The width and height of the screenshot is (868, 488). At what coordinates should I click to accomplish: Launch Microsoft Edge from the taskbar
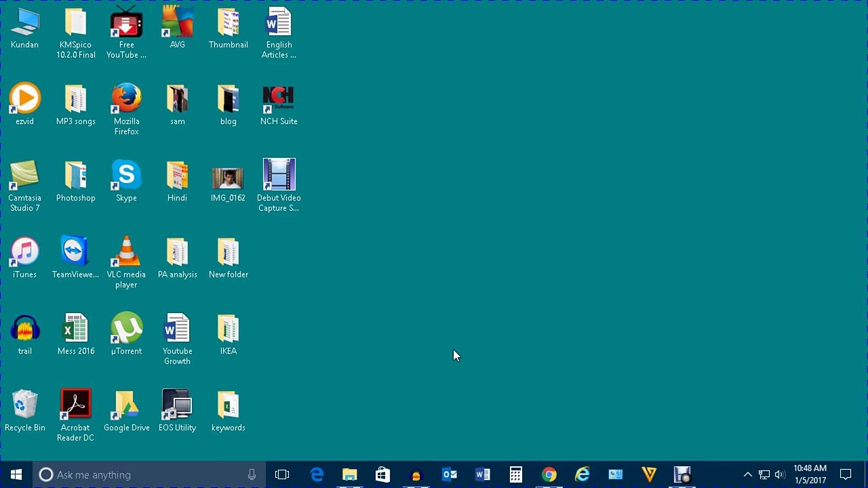(317, 474)
